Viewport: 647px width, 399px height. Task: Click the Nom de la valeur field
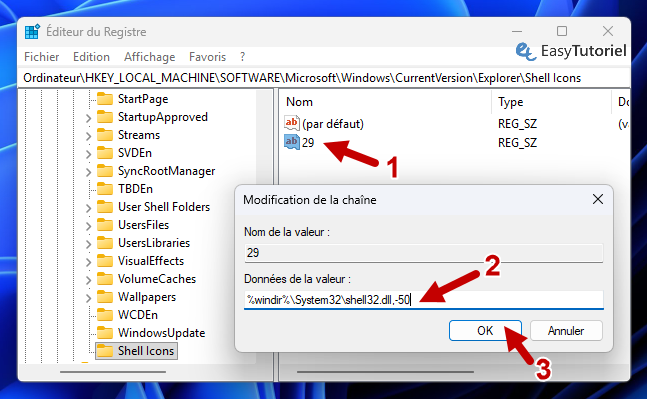point(424,253)
